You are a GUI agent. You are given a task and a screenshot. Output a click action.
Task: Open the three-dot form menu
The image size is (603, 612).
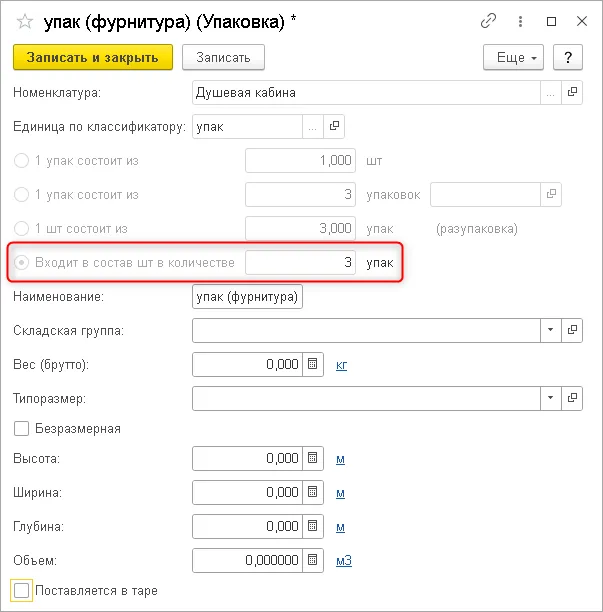click(520, 21)
